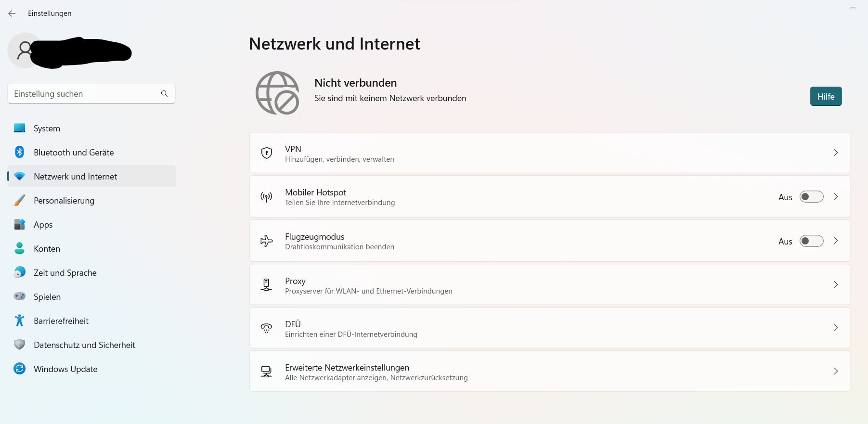Click the Spielen gamepad icon
Image resolution: width=868 pixels, height=424 pixels.
[x=19, y=296]
